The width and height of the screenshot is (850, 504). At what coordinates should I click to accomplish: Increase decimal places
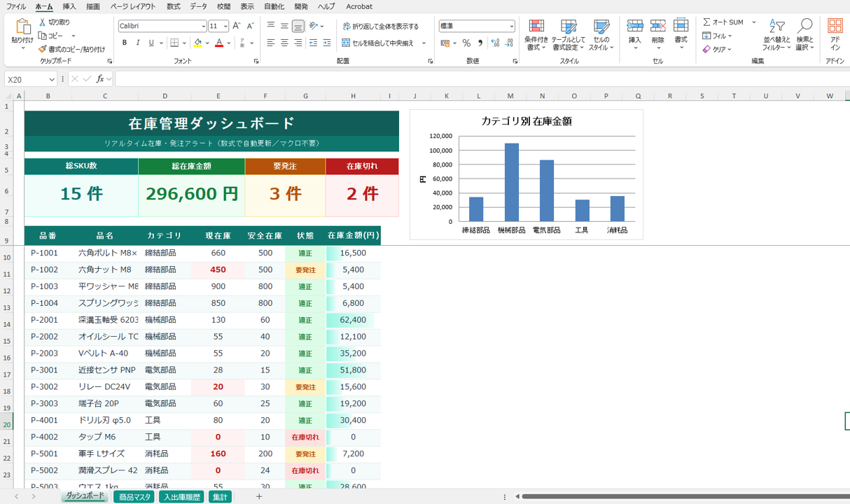tap(496, 43)
